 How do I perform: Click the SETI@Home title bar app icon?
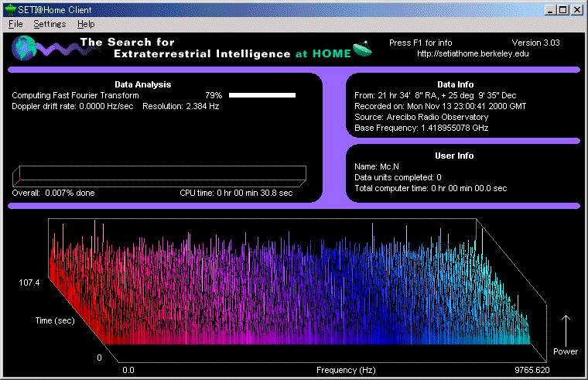10,9
